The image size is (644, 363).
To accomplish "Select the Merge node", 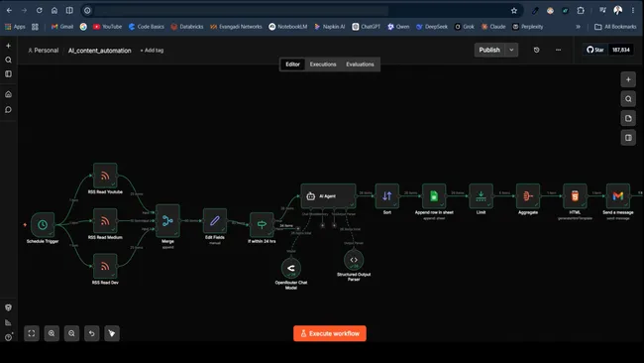I will click(167, 221).
